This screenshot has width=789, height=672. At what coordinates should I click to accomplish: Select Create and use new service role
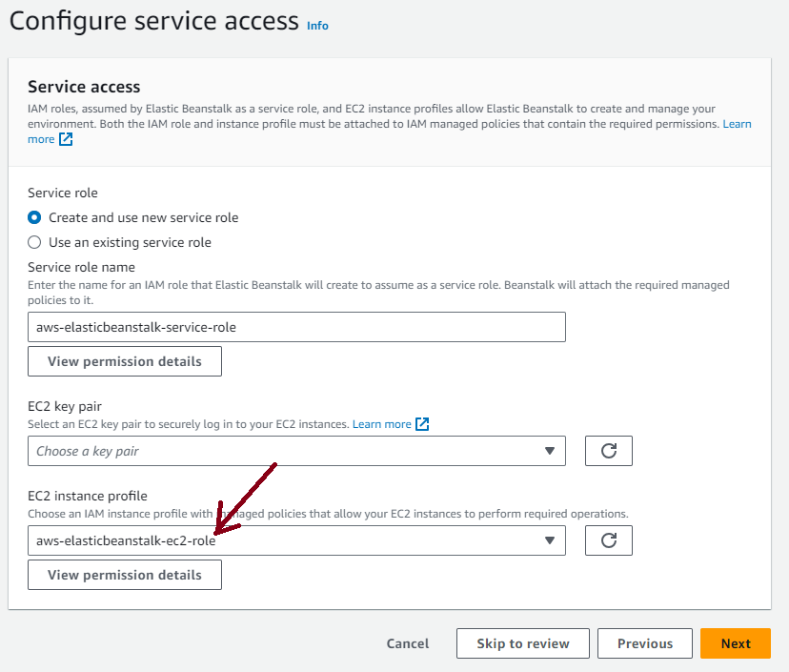click(34, 217)
